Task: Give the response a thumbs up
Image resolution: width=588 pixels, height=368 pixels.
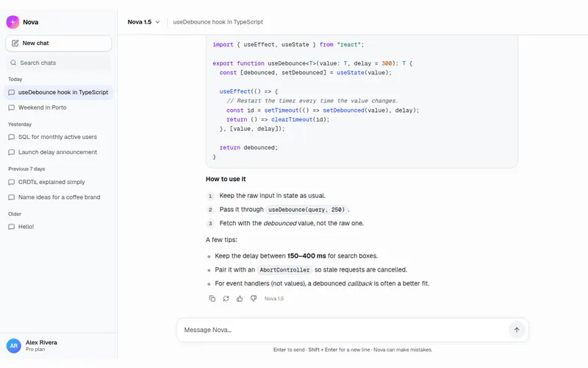Action: (x=240, y=299)
